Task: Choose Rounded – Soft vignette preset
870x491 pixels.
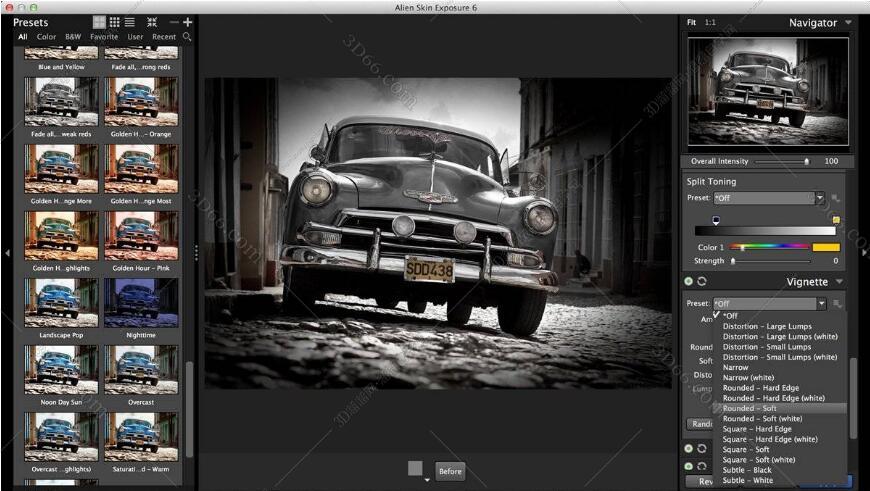Action: tap(750, 408)
